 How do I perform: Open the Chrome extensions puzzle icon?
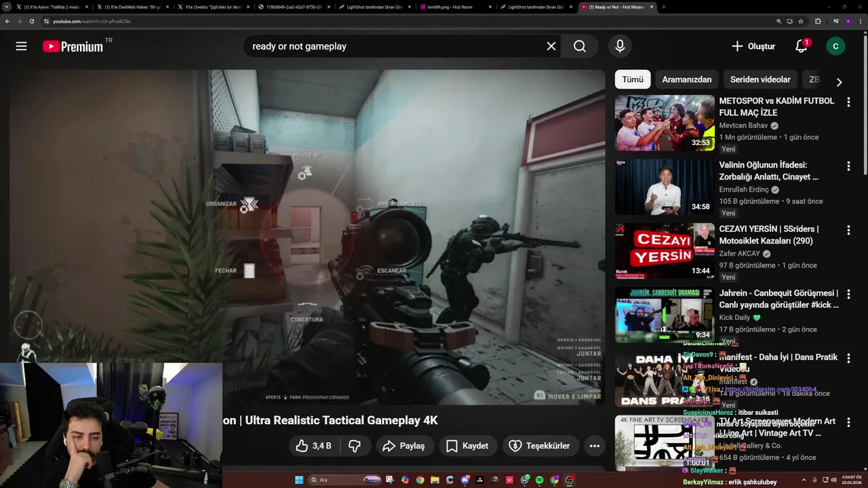coord(818,21)
